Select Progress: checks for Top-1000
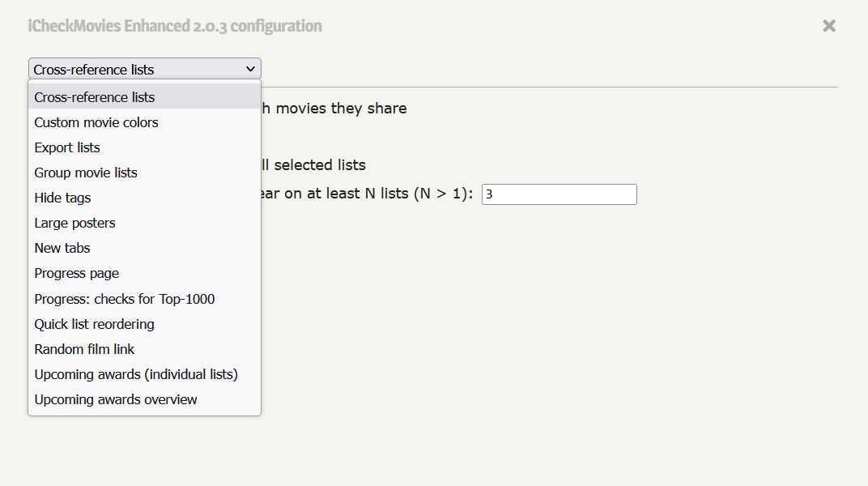The width and height of the screenshot is (868, 486). pos(125,299)
